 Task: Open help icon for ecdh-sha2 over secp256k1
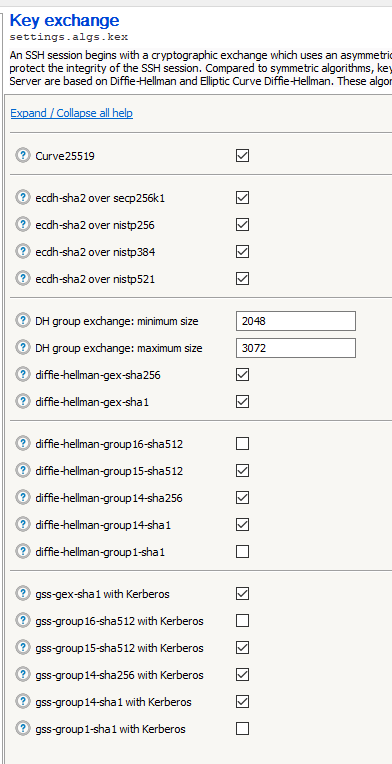(x=22, y=197)
